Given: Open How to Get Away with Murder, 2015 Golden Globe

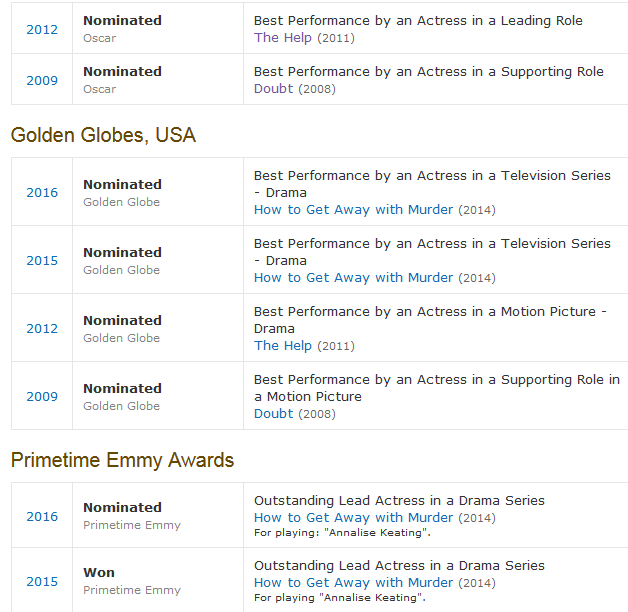Looking at the screenshot, I should pos(353,278).
